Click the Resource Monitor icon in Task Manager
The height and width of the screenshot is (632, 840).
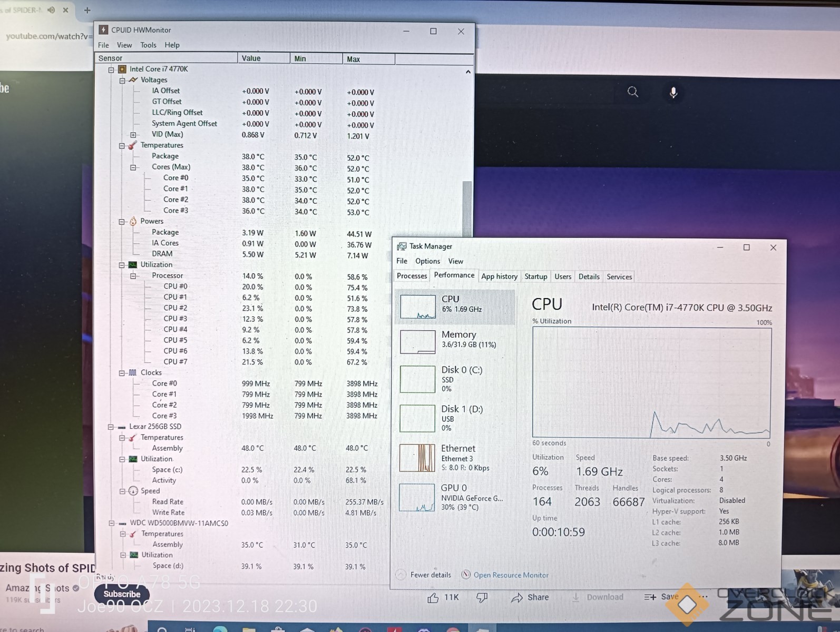click(x=466, y=575)
